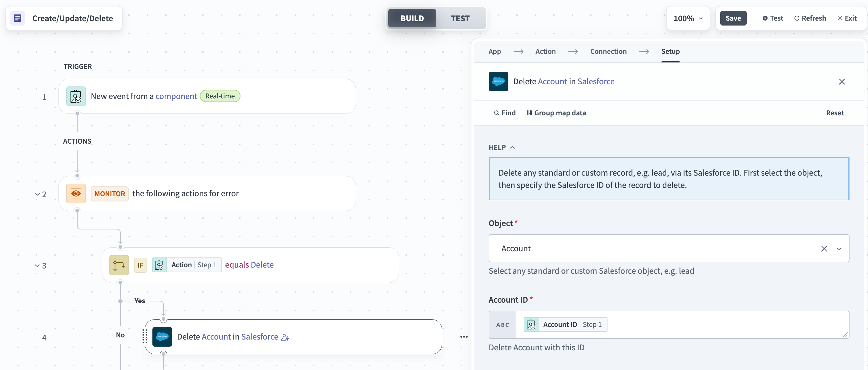This screenshot has width=868, height=370.
Task: Open the three-dot menu for step 4
Action: point(464,337)
